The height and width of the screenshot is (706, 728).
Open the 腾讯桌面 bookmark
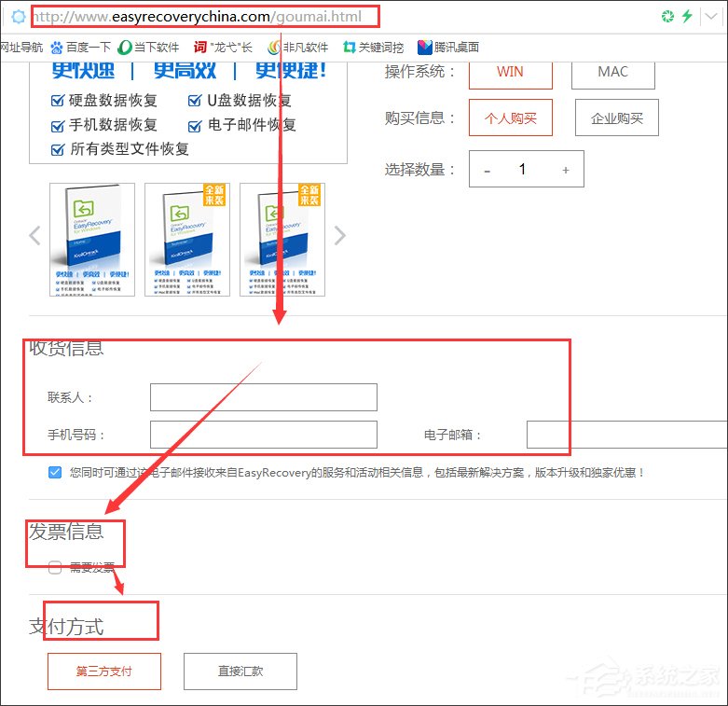(448, 47)
